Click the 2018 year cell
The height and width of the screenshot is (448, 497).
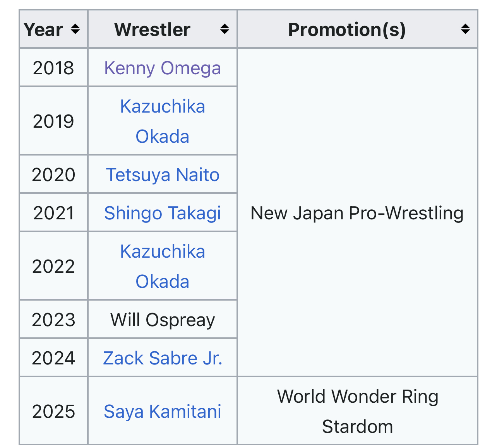coord(53,68)
